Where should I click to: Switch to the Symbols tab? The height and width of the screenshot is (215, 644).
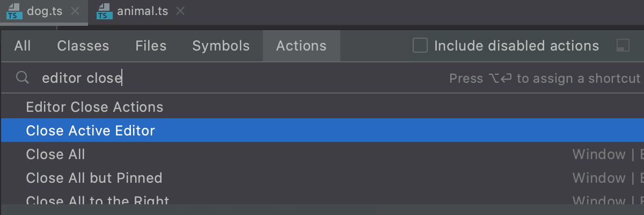(x=221, y=46)
